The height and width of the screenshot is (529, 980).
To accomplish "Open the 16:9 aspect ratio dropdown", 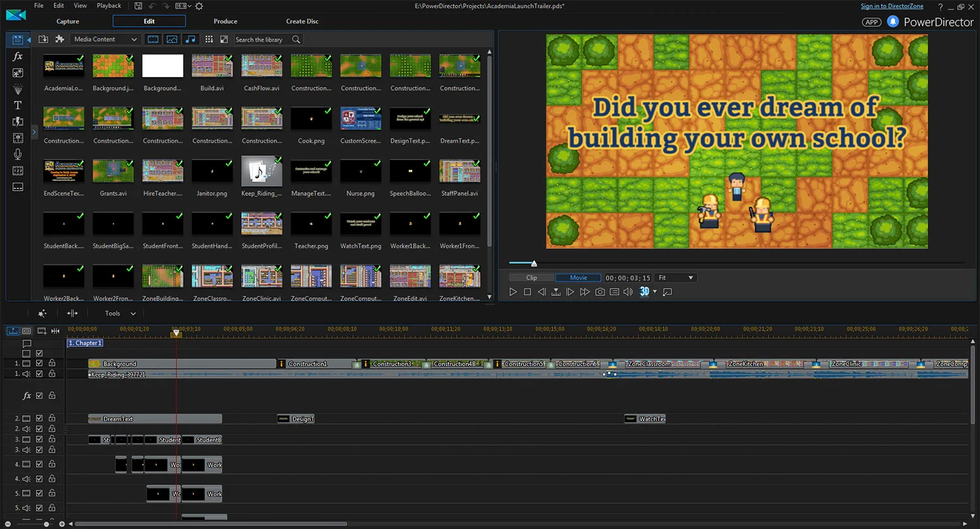I will [x=184, y=6].
